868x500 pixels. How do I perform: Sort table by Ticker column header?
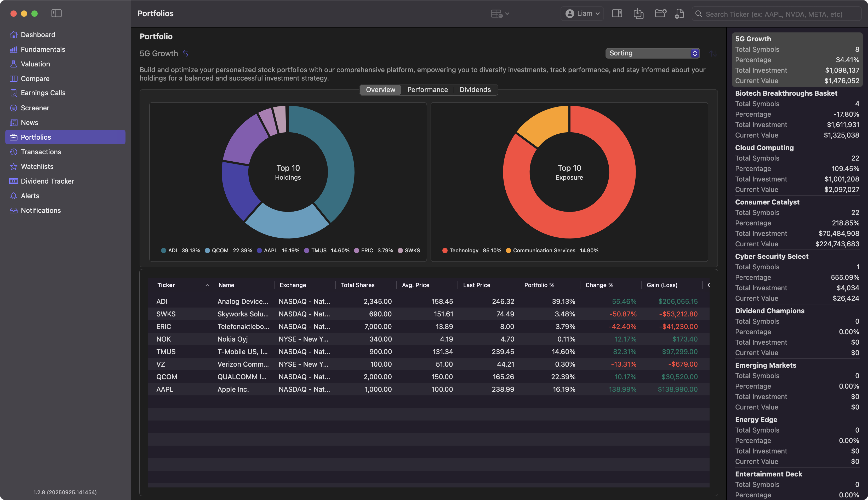[166, 285]
